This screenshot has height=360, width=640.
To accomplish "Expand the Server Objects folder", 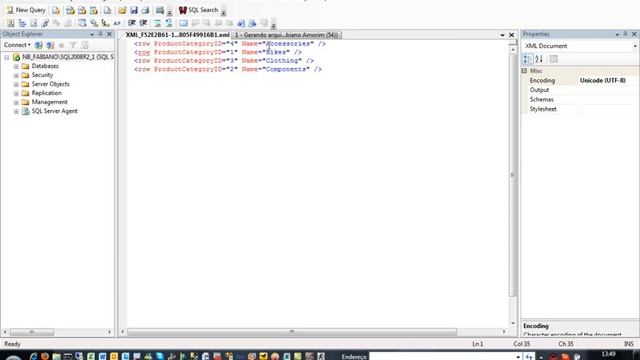I will click(x=16, y=84).
